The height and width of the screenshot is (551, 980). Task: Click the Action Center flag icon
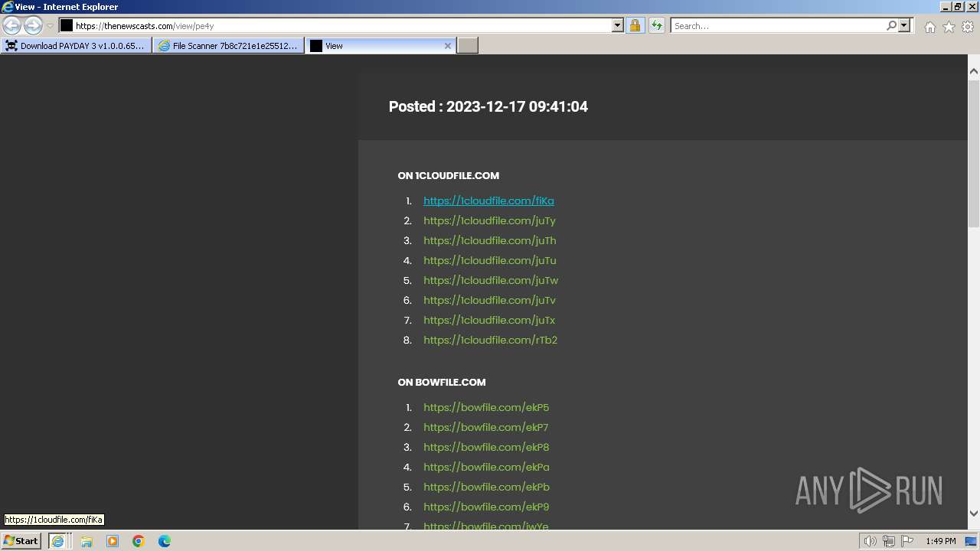click(x=907, y=541)
